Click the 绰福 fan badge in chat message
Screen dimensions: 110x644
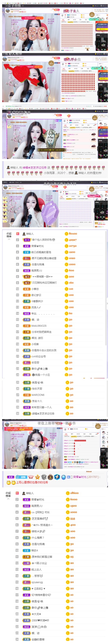point(21,477)
